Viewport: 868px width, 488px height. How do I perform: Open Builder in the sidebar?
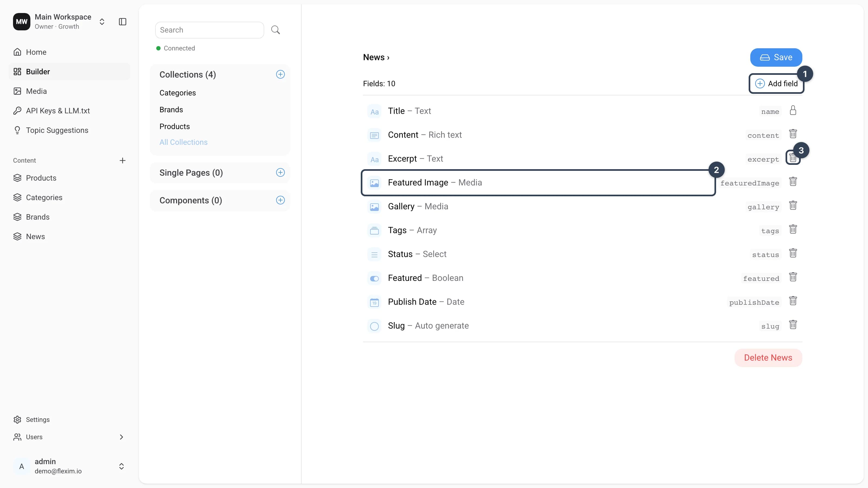pyautogui.click(x=69, y=72)
